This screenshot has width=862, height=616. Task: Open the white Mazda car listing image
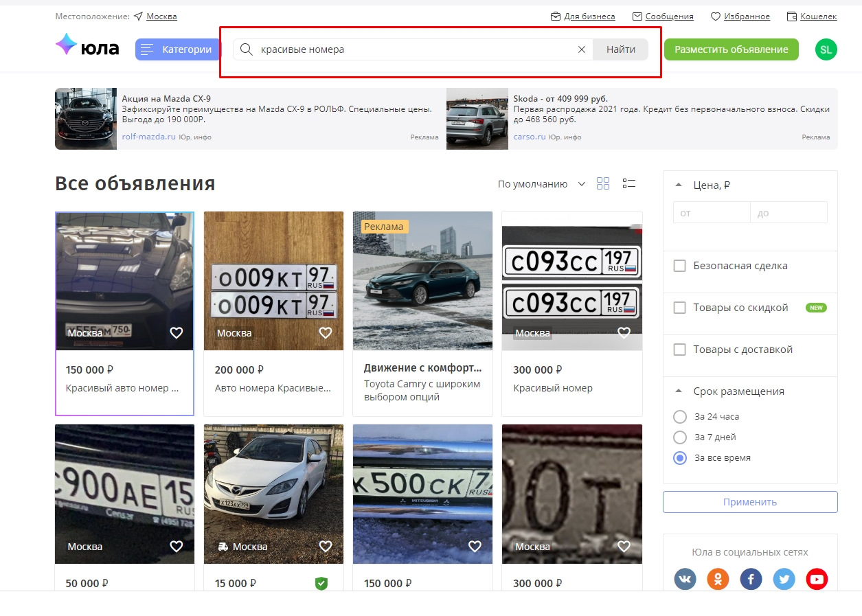tap(273, 494)
